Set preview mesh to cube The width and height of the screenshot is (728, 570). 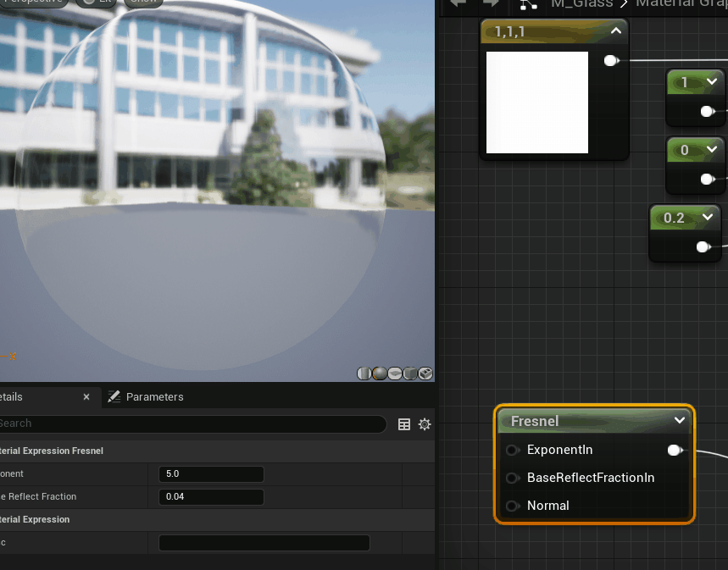[410, 374]
